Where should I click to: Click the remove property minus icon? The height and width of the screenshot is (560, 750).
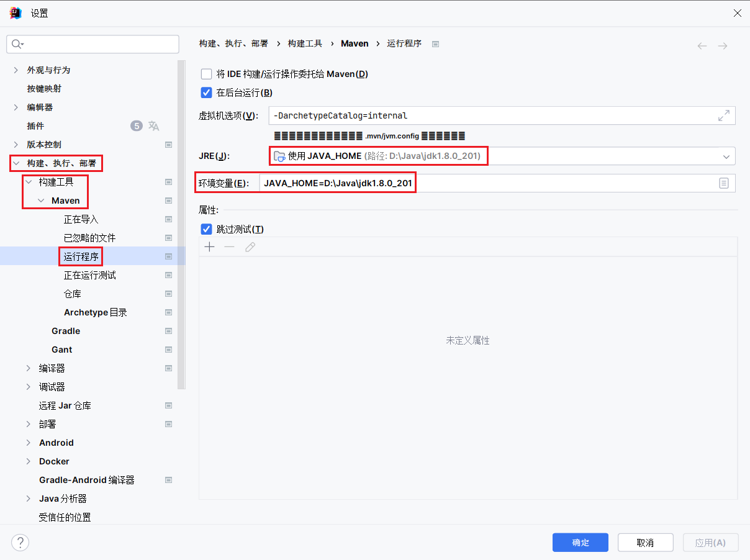(230, 247)
